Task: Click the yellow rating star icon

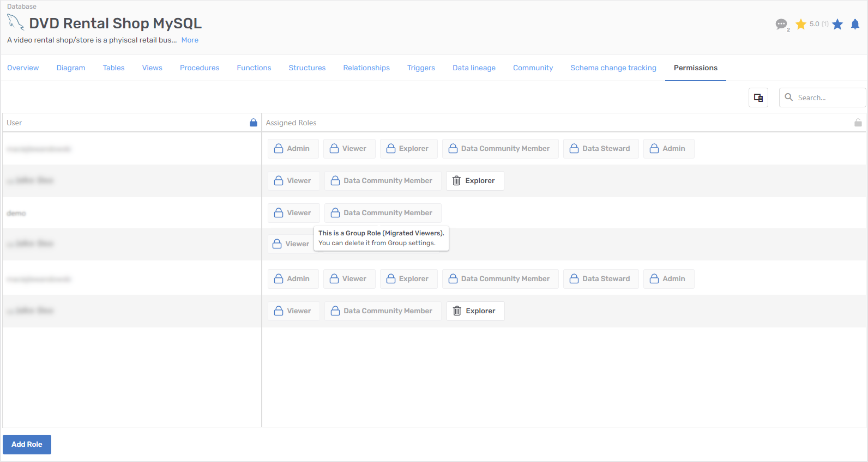Action: click(x=801, y=24)
